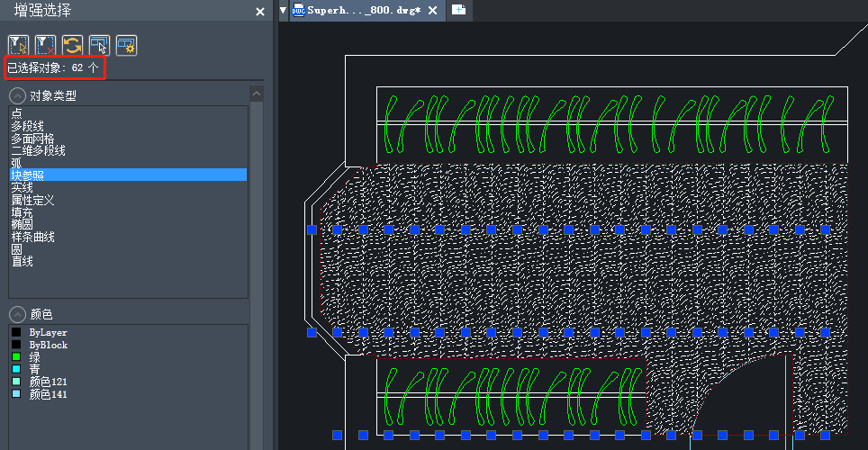Close the 增强选择 panel

(260, 12)
